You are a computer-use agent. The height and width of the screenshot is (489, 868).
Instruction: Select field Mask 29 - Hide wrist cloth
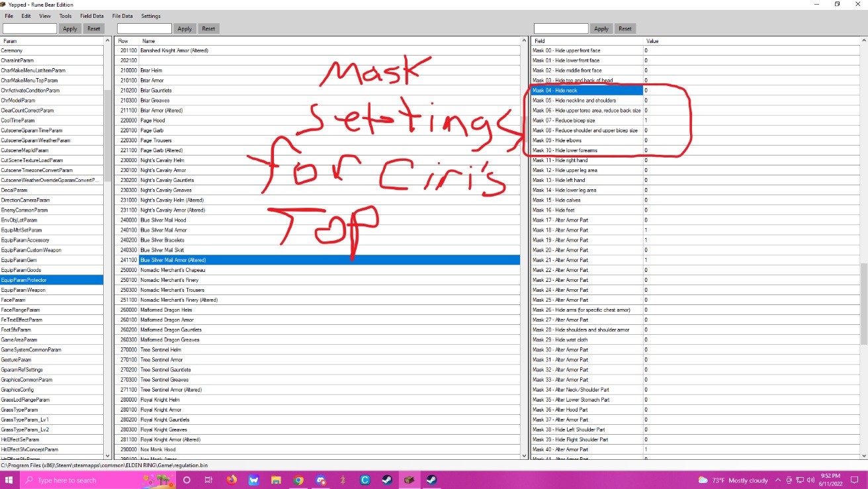pos(587,339)
